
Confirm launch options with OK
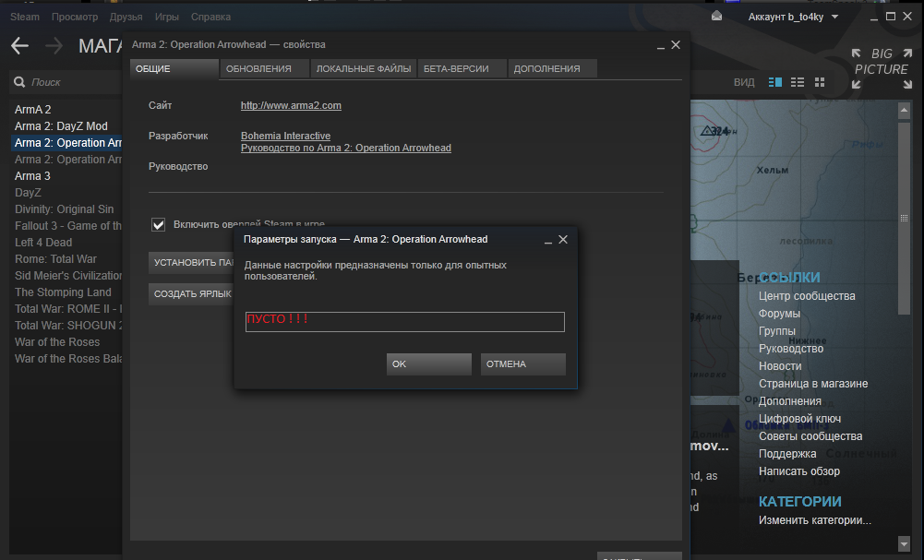pos(429,363)
